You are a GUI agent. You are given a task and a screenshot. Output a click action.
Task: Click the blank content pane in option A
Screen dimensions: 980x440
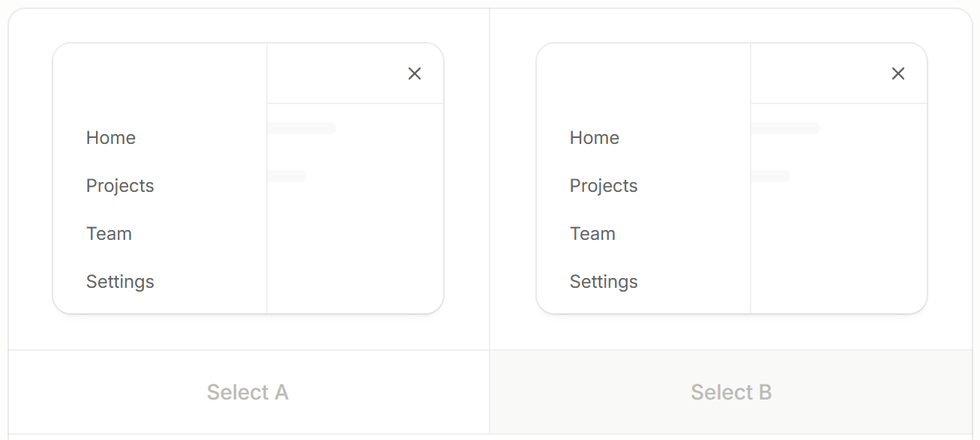[x=355, y=247]
